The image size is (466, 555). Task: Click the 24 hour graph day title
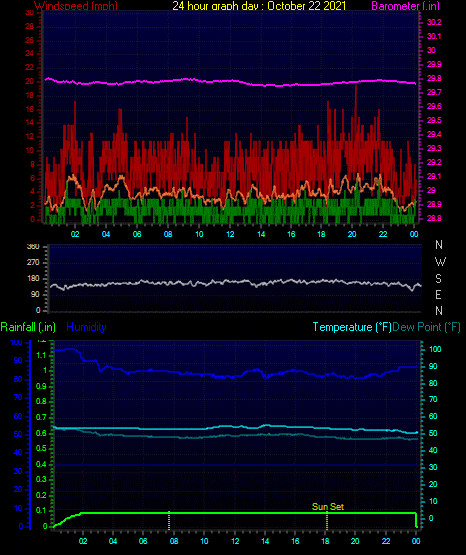tap(259, 6)
